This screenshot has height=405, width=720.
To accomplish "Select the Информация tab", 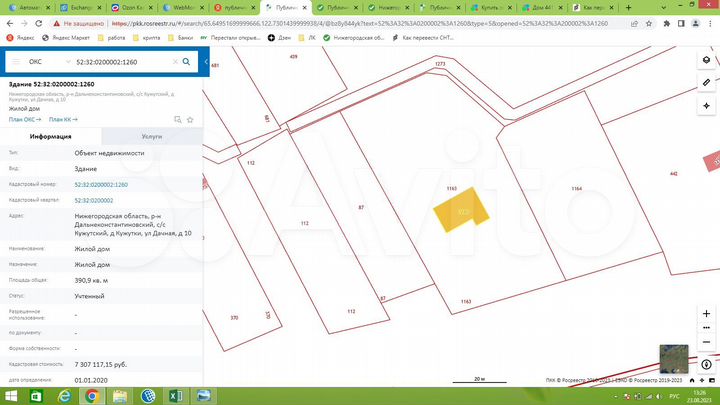I will [x=50, y=136].
